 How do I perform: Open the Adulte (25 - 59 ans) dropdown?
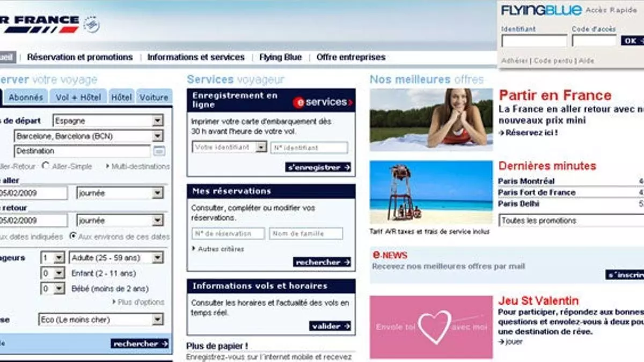pos(116,258)
